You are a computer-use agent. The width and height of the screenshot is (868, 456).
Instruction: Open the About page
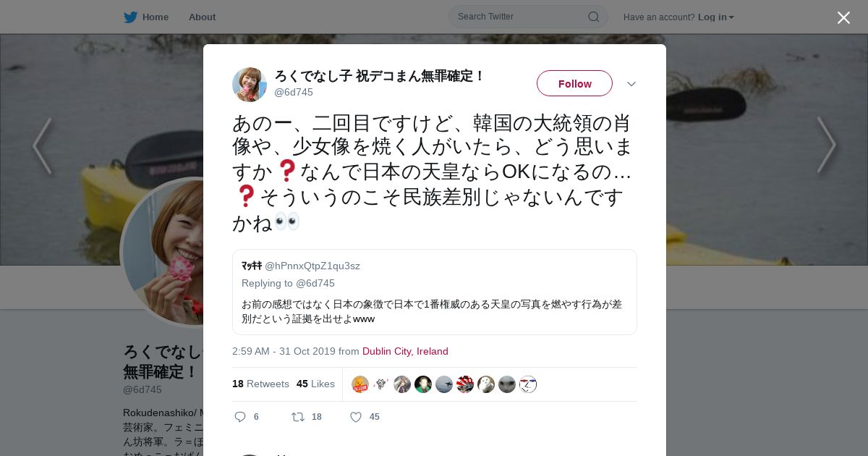[x=202, y=17]
